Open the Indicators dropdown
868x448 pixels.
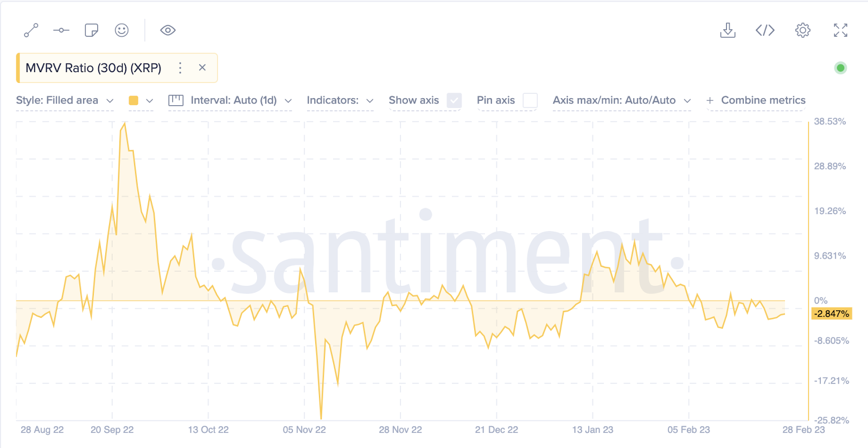[340, 100]
